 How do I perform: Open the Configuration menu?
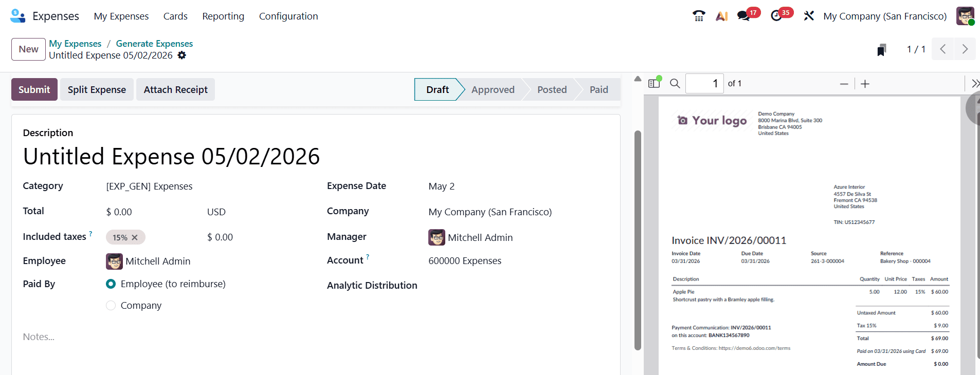pos(288,16)
